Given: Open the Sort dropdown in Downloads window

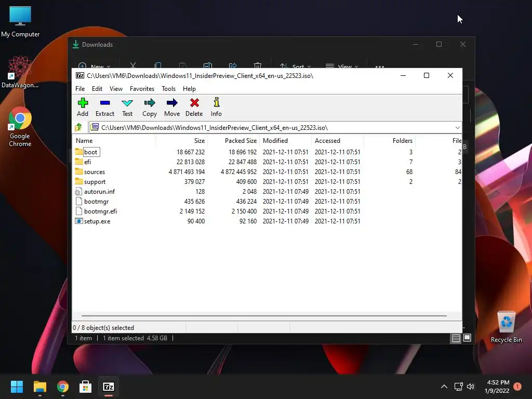Looking at the screenshot, I should 295,66.
